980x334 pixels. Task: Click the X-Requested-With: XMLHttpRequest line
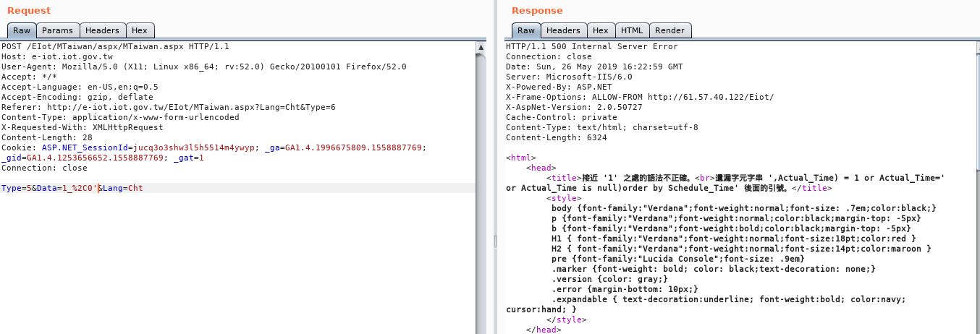pyautogui.click(x=83, y=127)
